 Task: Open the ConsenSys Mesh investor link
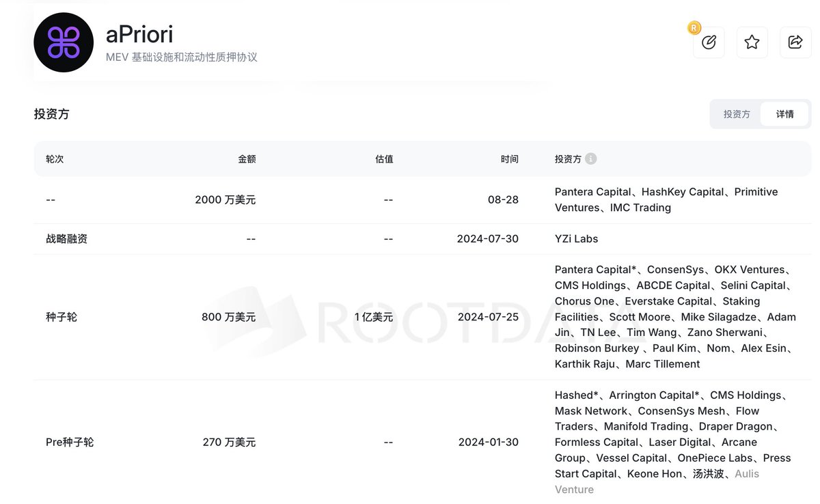(x=681, y=411)
